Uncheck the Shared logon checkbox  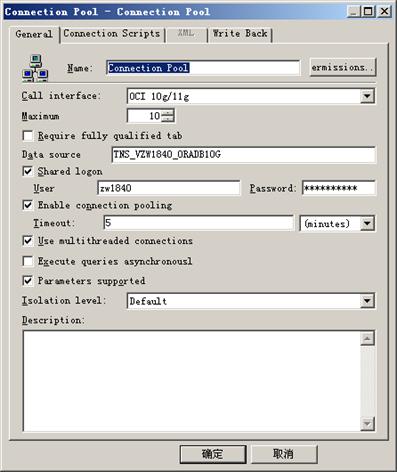pyautogui.click(x=28, y=171)
